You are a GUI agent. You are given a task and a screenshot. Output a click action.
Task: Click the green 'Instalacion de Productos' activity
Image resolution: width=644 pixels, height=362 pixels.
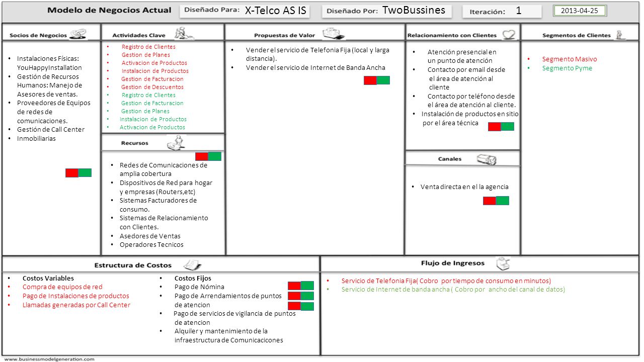pyautogui.click(x=153, y=119)
